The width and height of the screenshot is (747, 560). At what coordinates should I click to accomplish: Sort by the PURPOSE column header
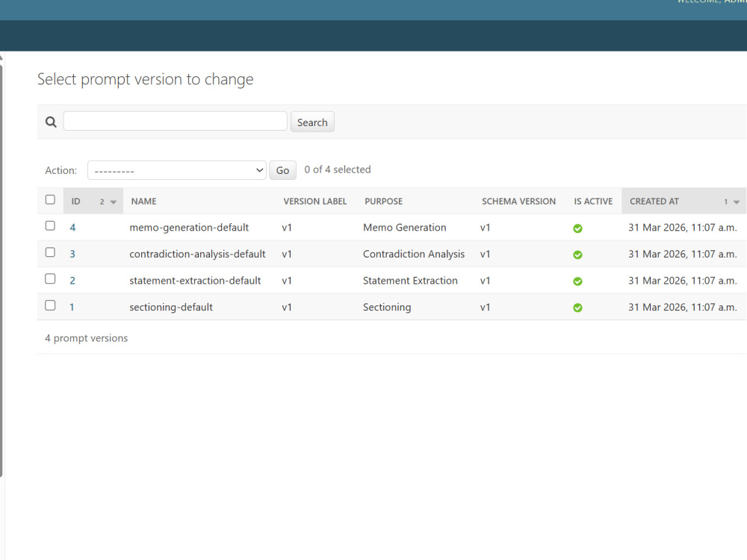click(383, 202)
